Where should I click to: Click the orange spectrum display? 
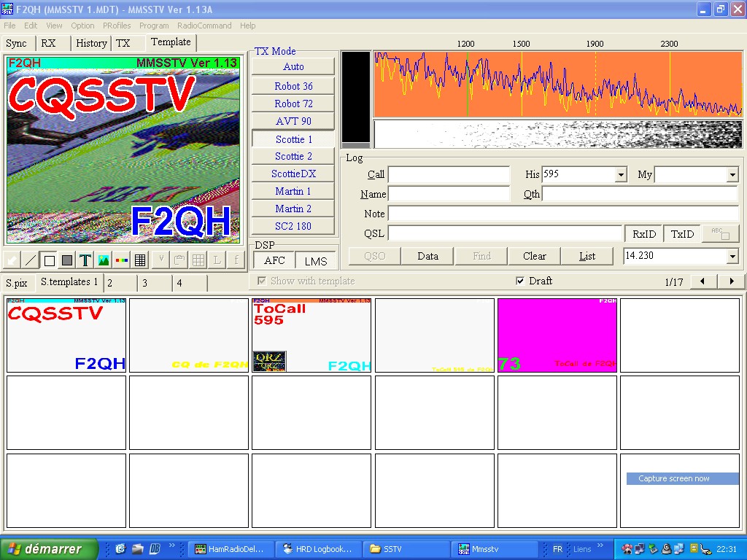click(x=557, y=84)
